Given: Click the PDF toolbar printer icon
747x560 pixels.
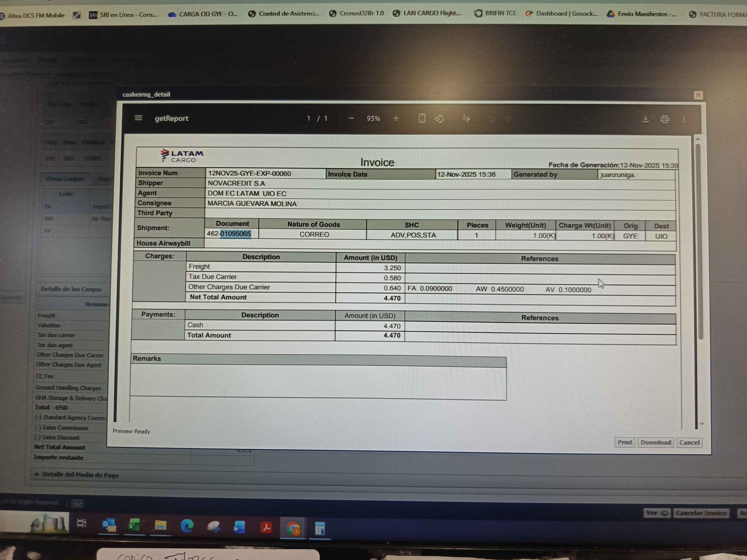Looking at the screenshot, I should pos(665,119).
